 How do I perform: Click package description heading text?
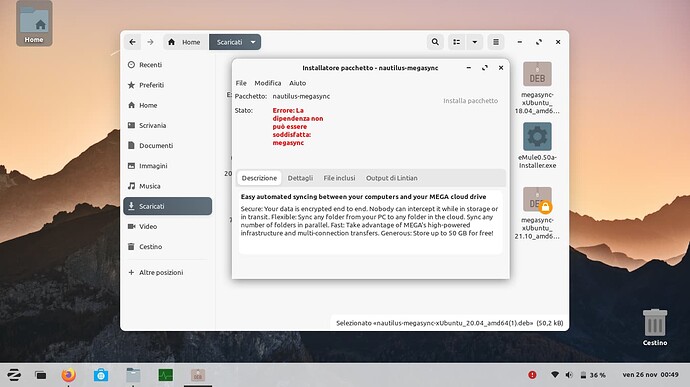coord(363,197)
